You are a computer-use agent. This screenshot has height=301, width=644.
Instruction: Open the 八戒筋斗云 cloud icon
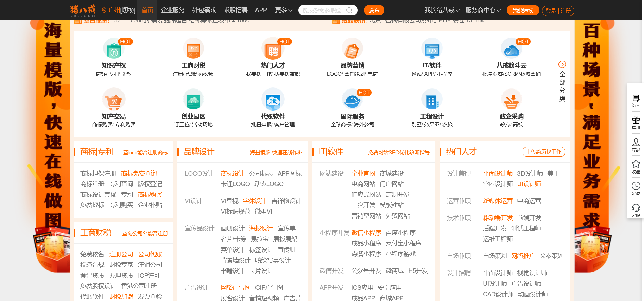pyautogui.click(x=511, y=49)
